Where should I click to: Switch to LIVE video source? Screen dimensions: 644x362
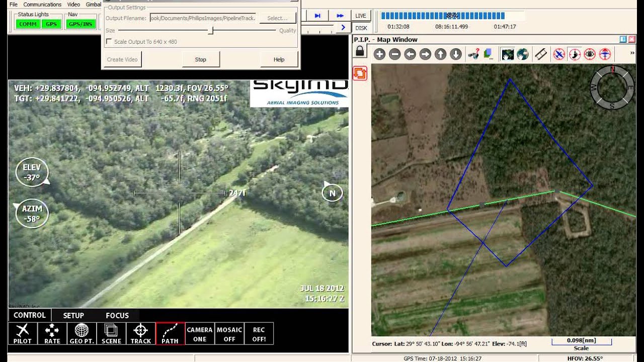361,16
